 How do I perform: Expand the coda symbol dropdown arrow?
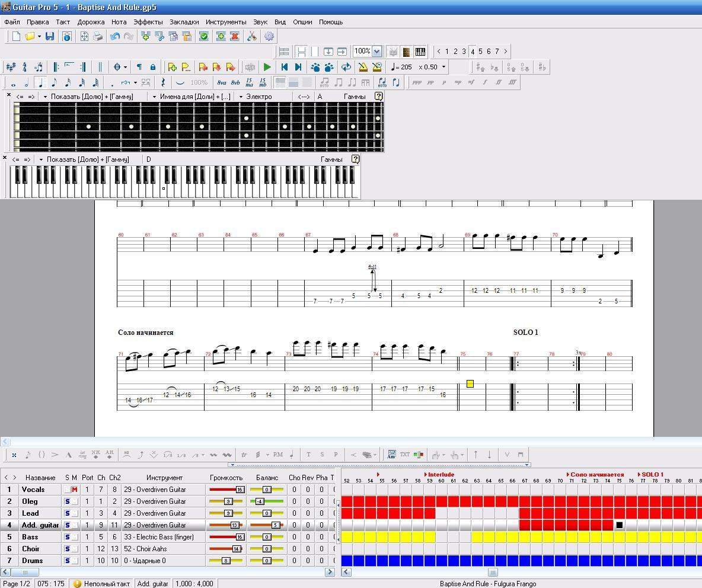(125, 67)
